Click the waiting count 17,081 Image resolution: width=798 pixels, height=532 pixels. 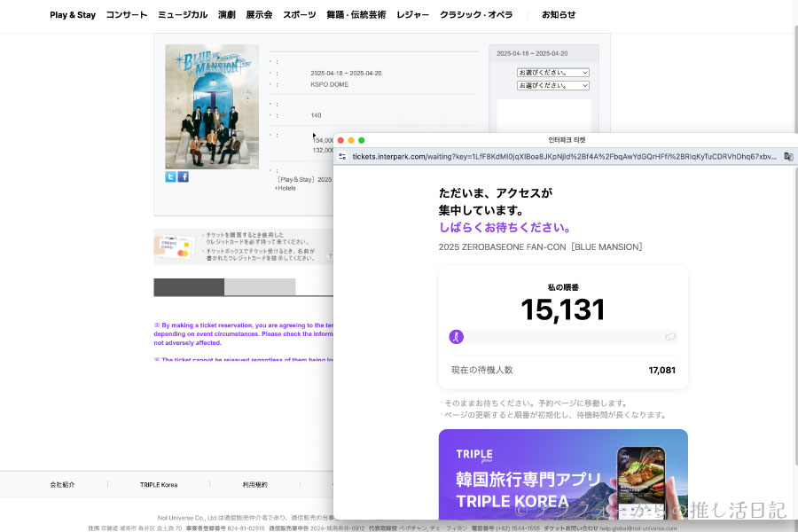click(x=661, y=370)
